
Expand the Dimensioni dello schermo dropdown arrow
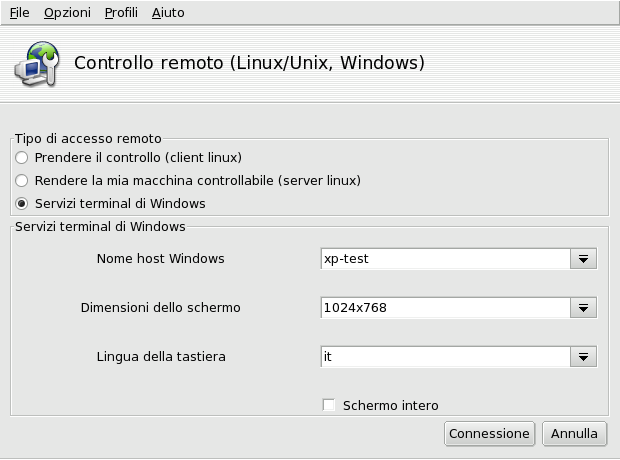point(583,308)
